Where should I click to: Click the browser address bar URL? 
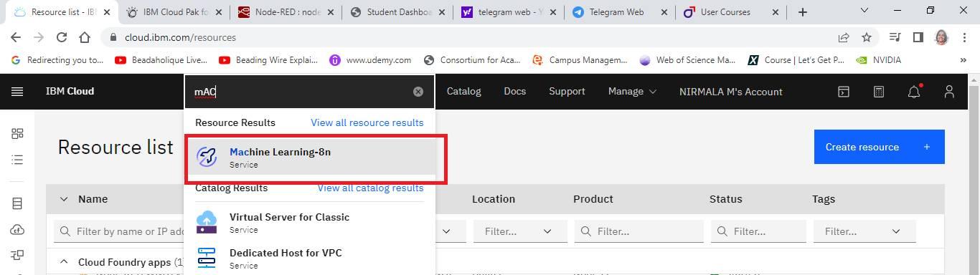[x=181, y=37]
